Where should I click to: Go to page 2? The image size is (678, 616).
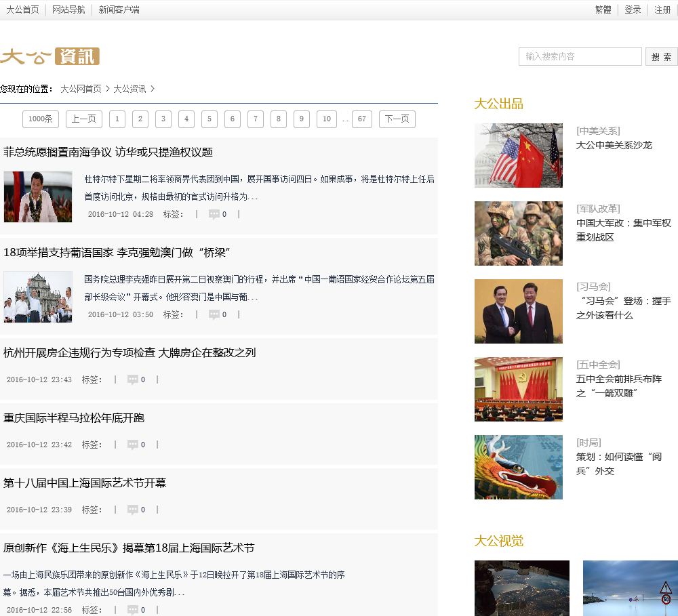click(x=140, y=119)
